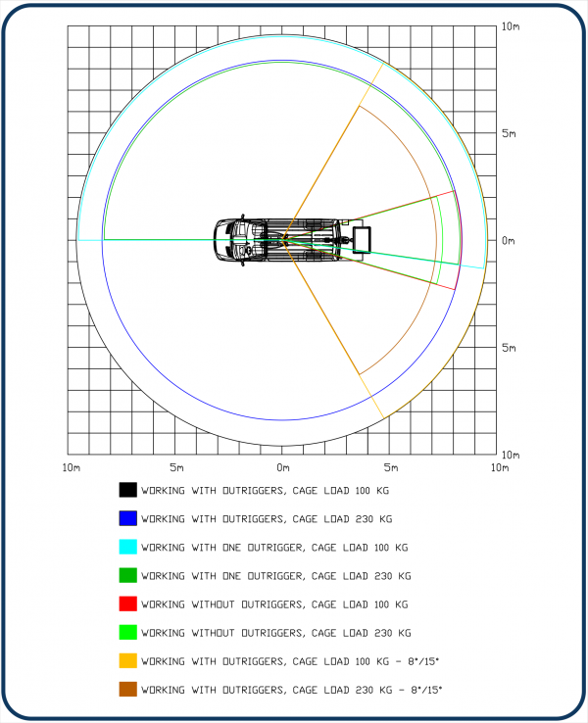The image size is (588, 723).
Task: Select legend text ending '100 KG - 8°/15°'
Action: pos(290,661)
